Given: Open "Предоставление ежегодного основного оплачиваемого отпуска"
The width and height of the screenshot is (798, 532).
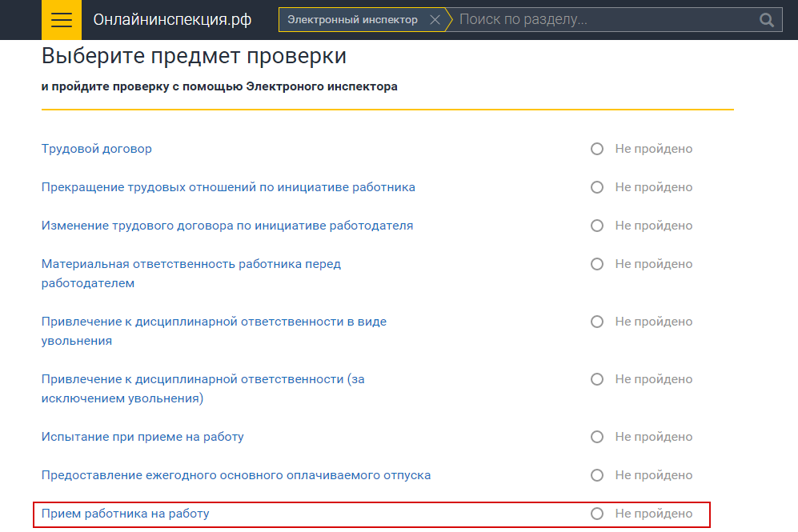Looking at the screenshot, I should (235, 474).
